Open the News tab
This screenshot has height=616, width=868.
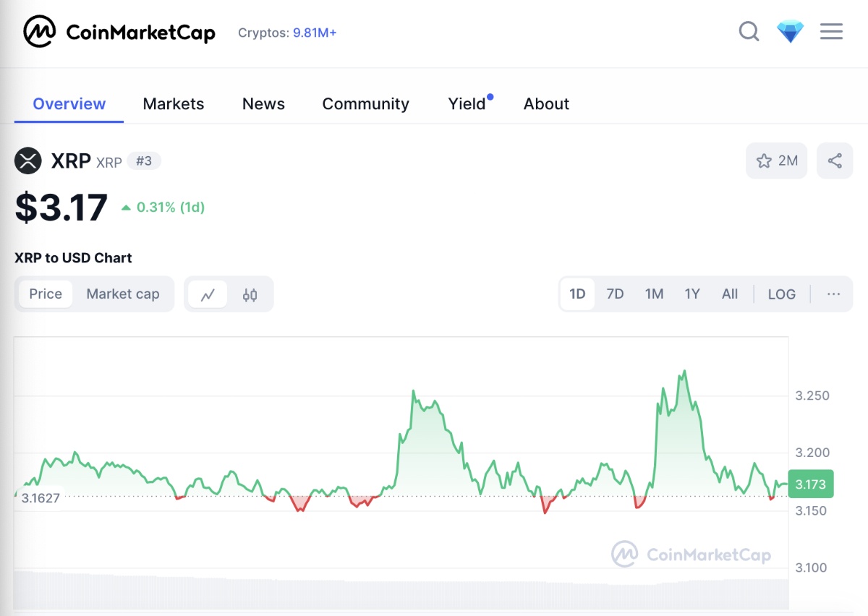click(263, 104)
